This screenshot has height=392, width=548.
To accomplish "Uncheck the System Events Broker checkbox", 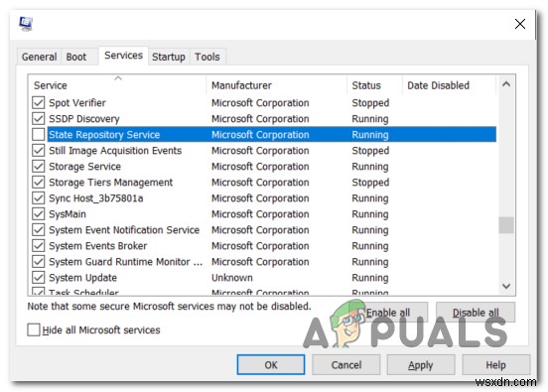I will [38, 246].
